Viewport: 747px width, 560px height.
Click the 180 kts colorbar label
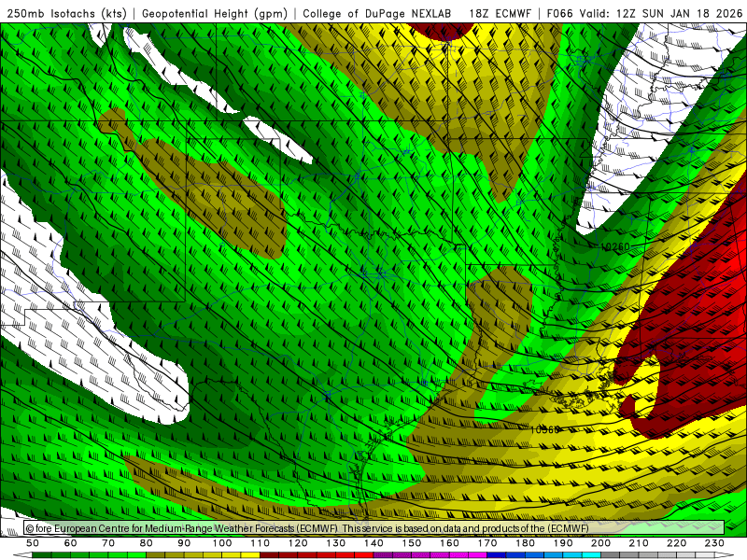[x=525, y=543]
